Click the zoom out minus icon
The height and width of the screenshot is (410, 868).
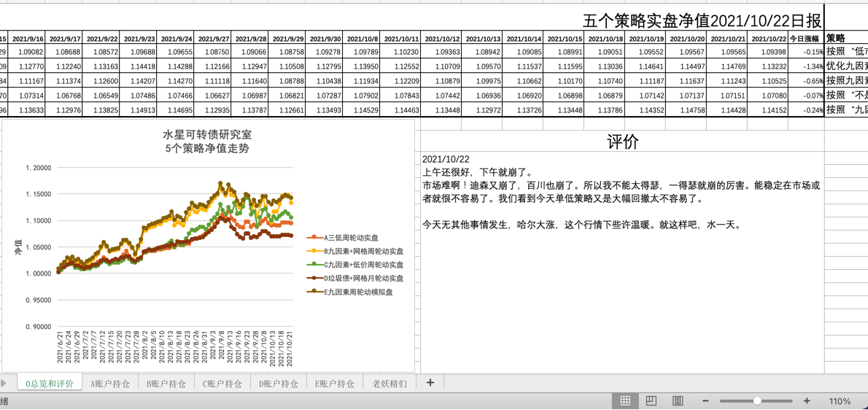click(x=705, y=401)
